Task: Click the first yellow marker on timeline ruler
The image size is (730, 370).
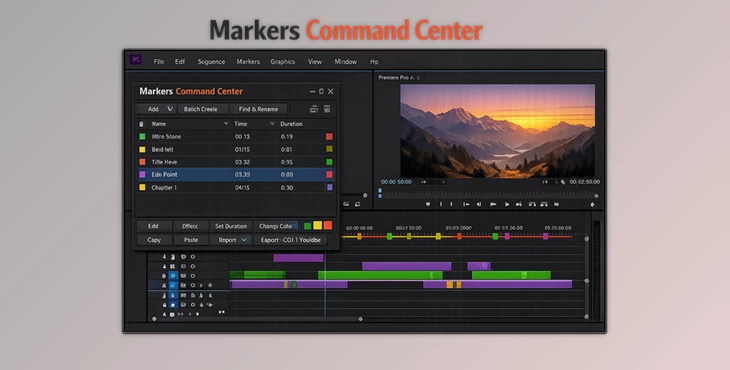Action: tap(359, 237)
